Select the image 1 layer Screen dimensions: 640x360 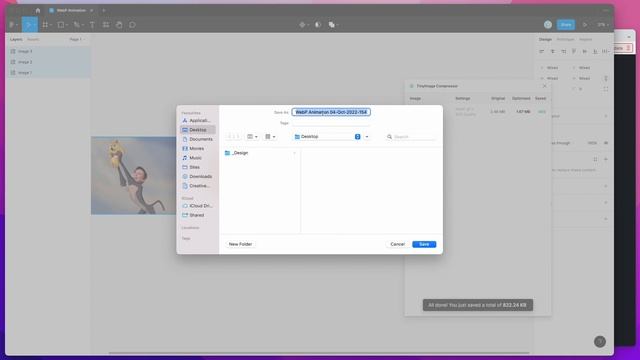(x=49, y=73)
